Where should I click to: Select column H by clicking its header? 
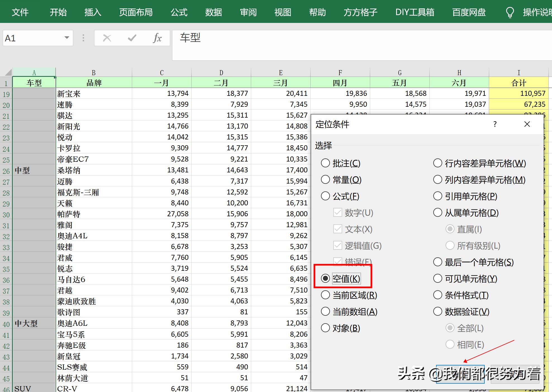tap(459, 72)
